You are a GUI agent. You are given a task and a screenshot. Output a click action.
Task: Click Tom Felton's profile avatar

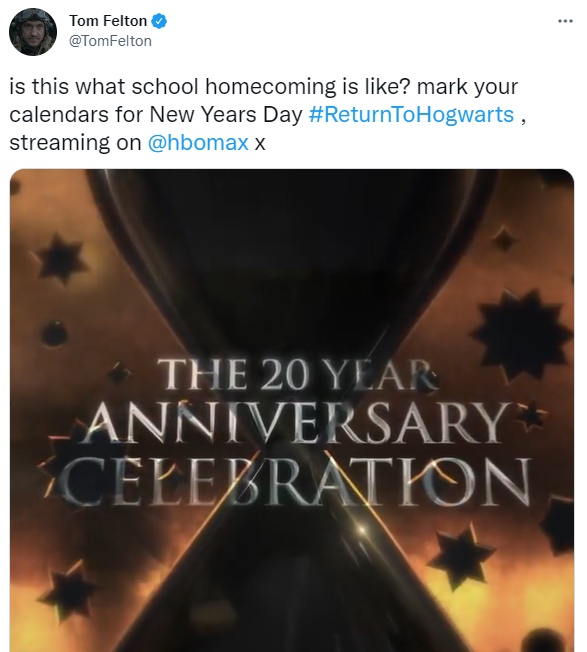coord(33,32)
